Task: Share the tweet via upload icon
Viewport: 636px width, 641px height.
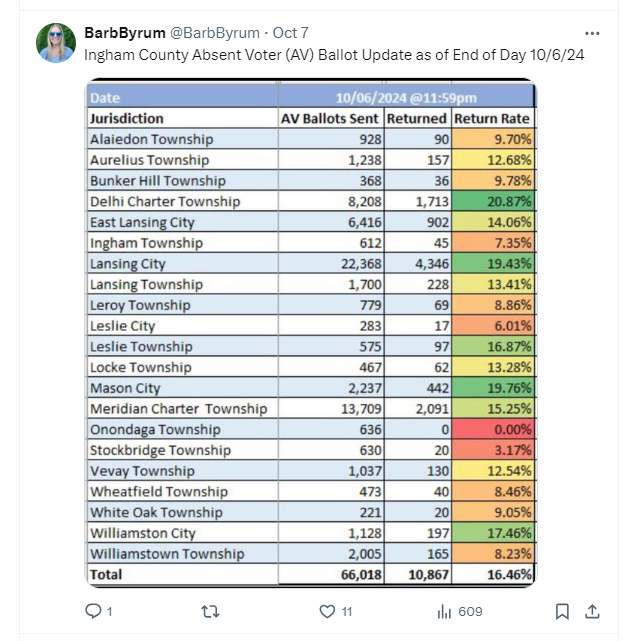Action: click(592, 612)
